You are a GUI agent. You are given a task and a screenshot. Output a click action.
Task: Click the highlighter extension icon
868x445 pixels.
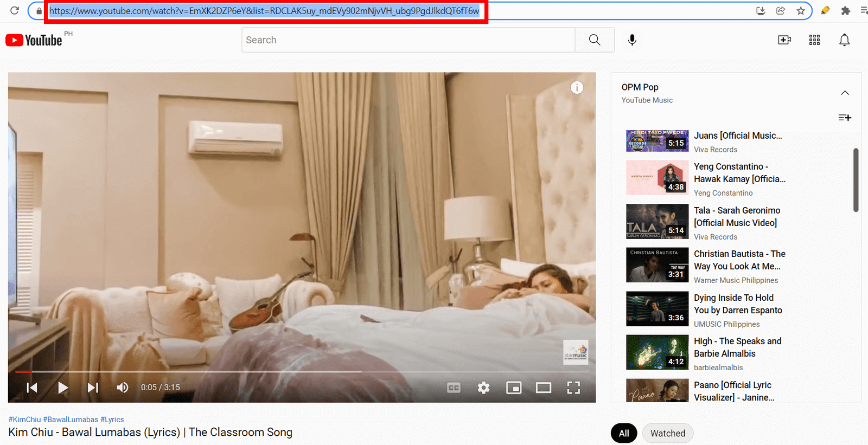825,11
